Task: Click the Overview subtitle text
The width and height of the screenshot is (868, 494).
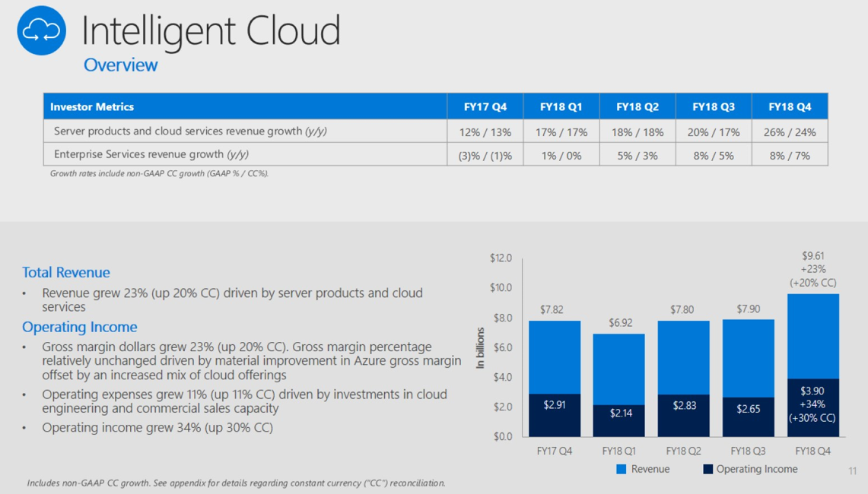Action: (x=120, y=65)
